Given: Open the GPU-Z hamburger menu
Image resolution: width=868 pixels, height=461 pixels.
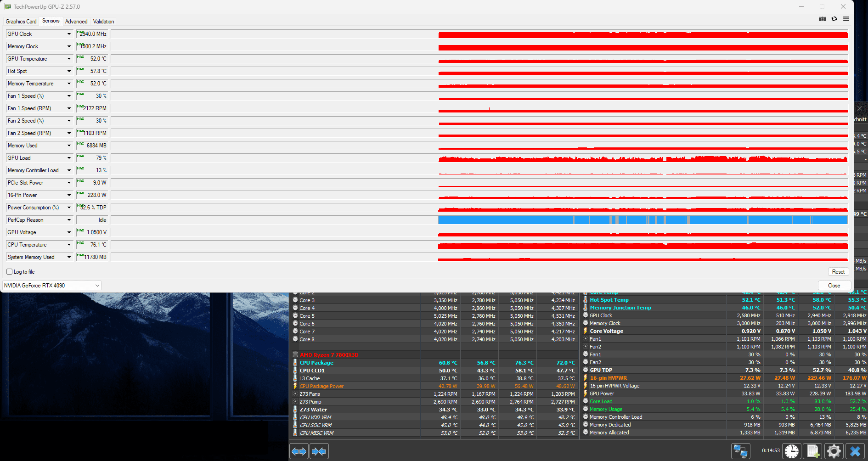Looking at the screenshot, I should tap(846, 19).
